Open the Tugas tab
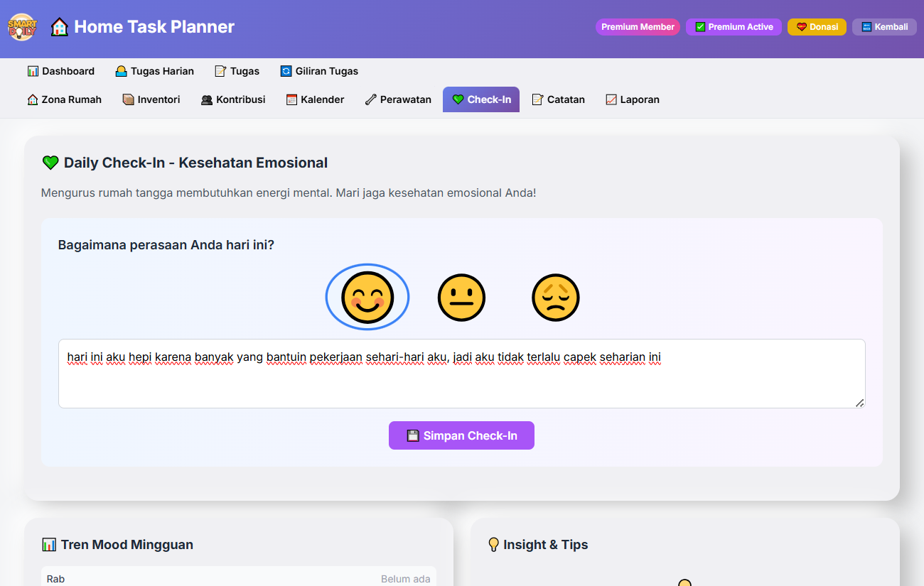The image size is (924, 586). pyautogui.click(x=237, y=71)
